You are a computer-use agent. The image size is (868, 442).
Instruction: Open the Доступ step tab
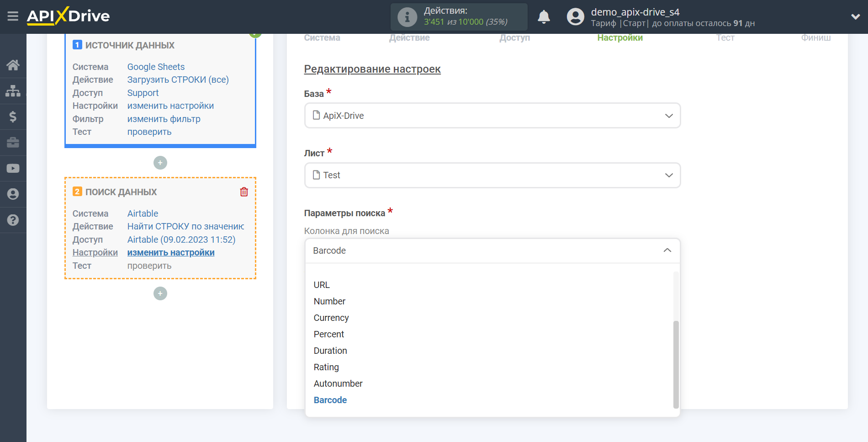515,38
